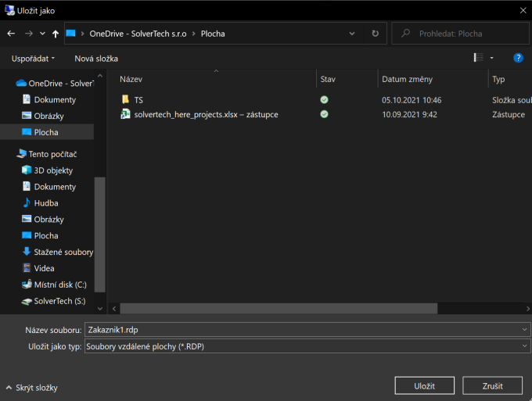532x401 pixels.
Task: Click the 3D objekty cube icon
Action: pyautogui.click(x=27, y=170)
